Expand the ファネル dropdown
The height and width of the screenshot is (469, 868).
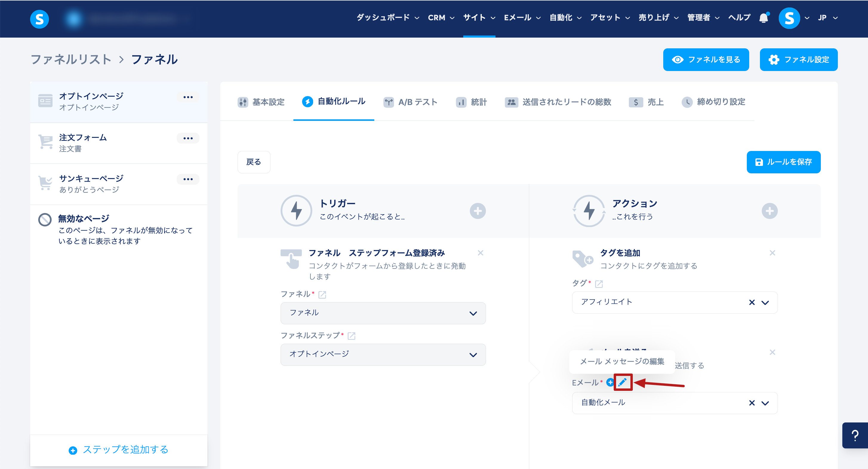[473, 314]
